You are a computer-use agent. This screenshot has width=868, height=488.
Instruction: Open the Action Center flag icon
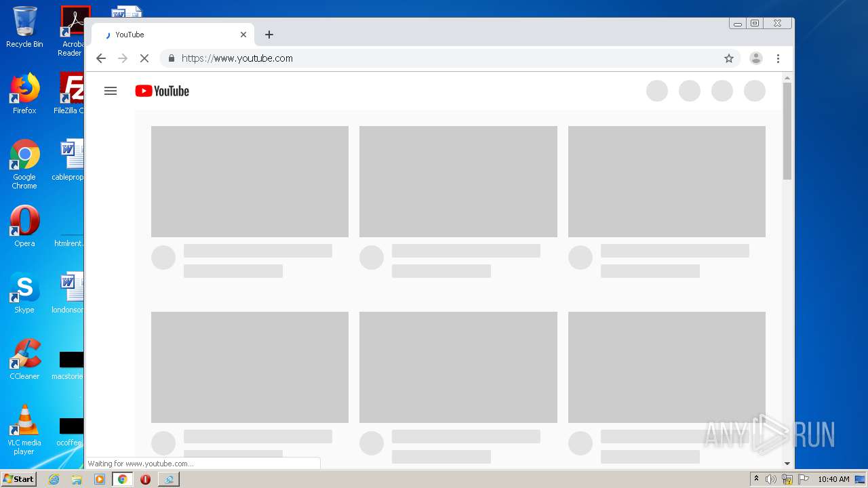tap(804, 479)
